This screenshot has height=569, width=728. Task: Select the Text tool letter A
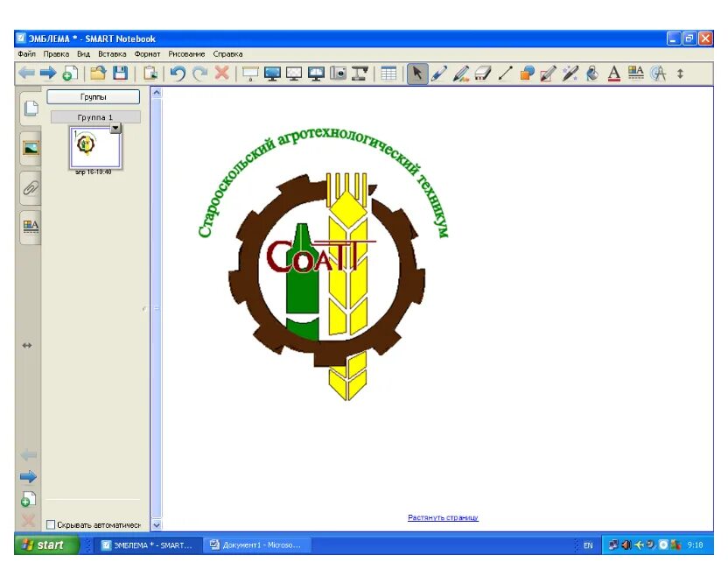pos(614,74)
